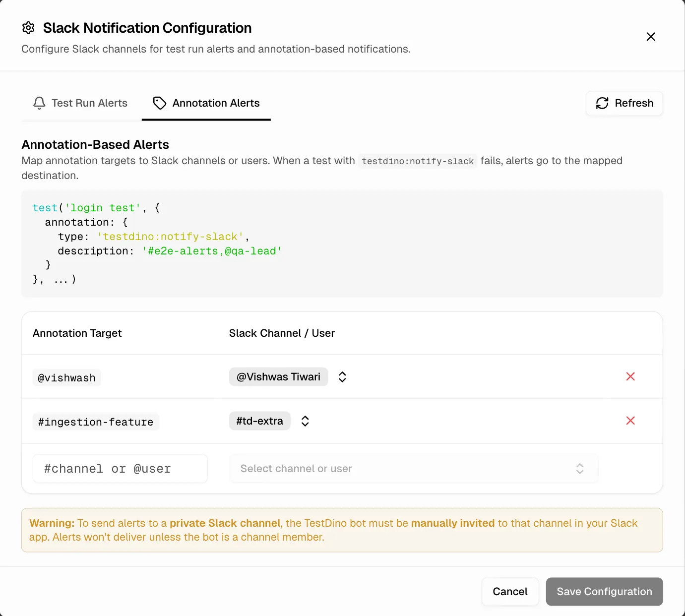Remove the @vishwash mapping via red X
The height and width of the screenshot is (616, 685).
point(630,376)
